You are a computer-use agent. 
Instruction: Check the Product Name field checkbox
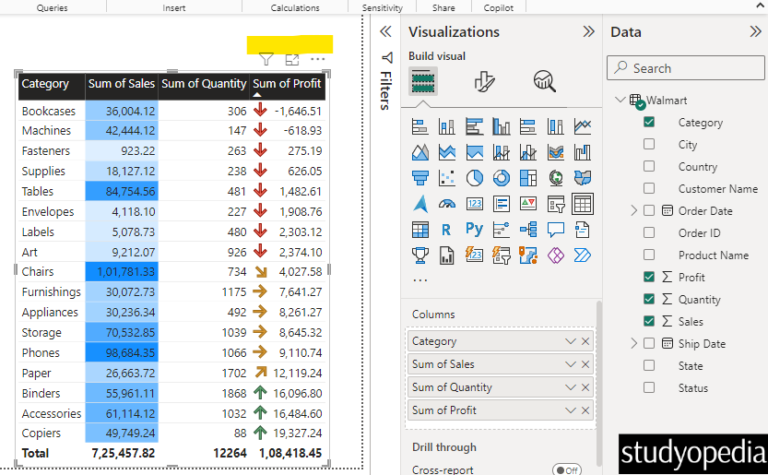[649, 255]
